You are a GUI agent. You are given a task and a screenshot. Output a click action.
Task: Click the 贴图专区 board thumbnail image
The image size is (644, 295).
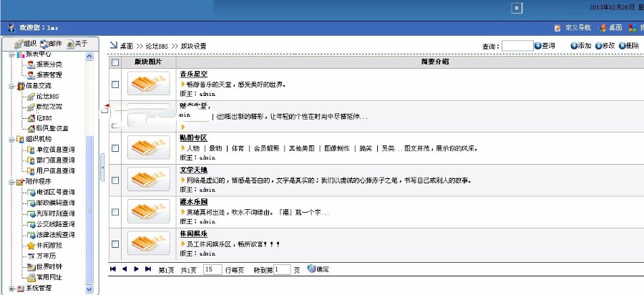coord(149,147)
